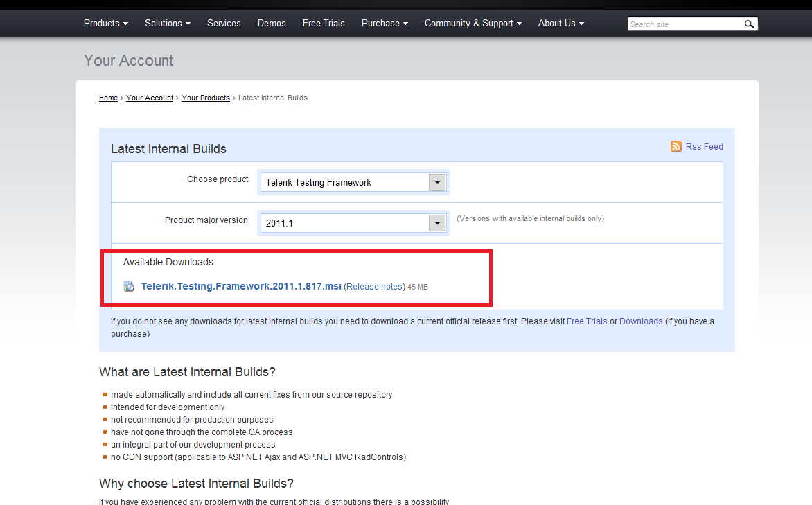Click the Why choose Latest Internal Builds heading
This screenshot has width=812, height=505.
(196, 484)
